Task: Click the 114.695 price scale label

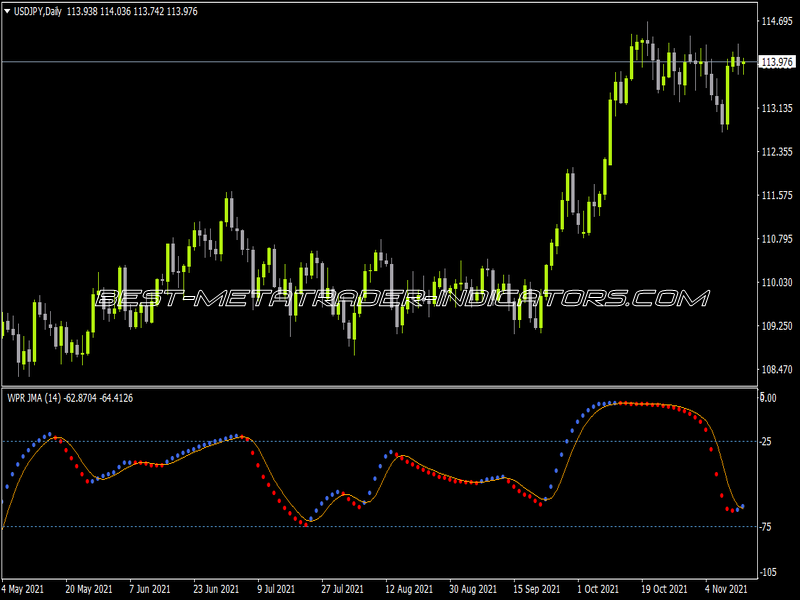Action: pos(777,21)
